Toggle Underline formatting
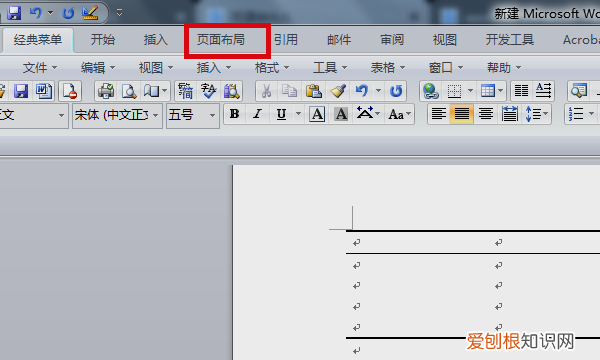Viewport: 600px width, 360px height. point(281,114)
